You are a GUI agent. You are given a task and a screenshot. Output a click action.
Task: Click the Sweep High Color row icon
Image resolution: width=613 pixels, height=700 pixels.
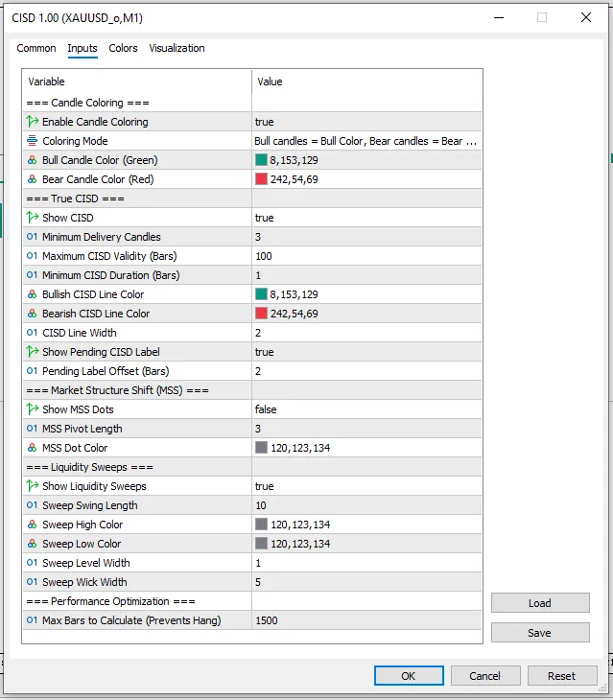(x=33, y=525)
